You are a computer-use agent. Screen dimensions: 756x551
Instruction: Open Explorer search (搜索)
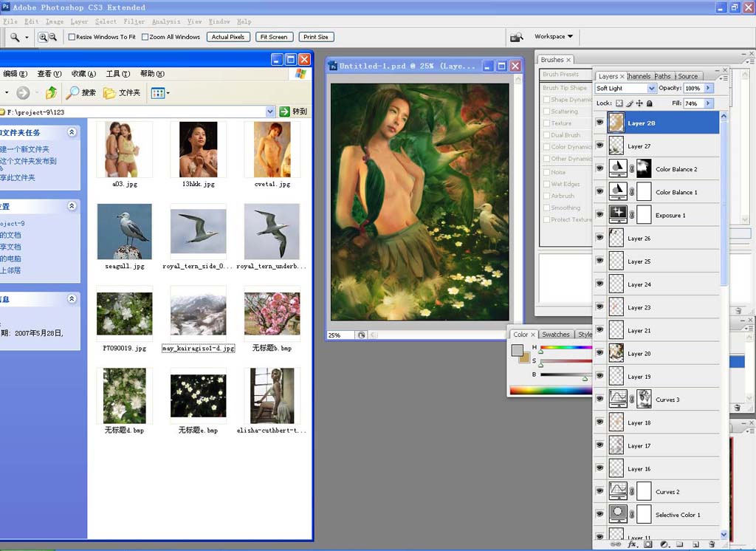tap(81, 92)
